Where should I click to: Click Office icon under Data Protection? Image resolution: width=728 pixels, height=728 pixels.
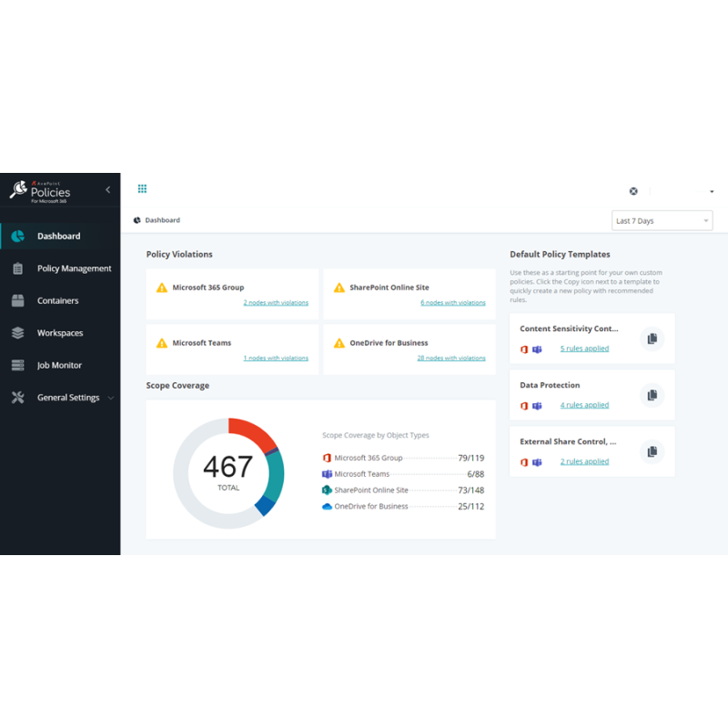point(524,406)
